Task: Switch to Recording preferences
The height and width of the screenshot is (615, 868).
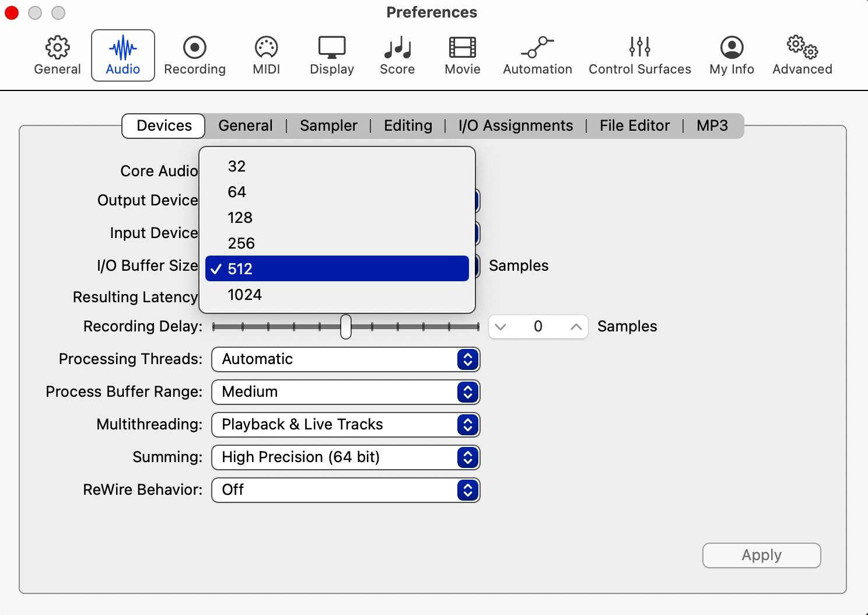Action: tap(195, 55)
